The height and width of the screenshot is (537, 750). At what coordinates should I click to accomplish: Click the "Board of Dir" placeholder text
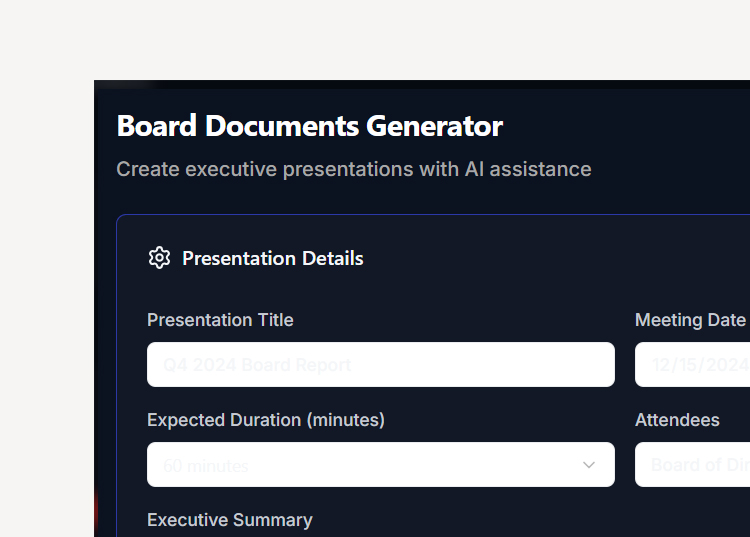point(700,465)
